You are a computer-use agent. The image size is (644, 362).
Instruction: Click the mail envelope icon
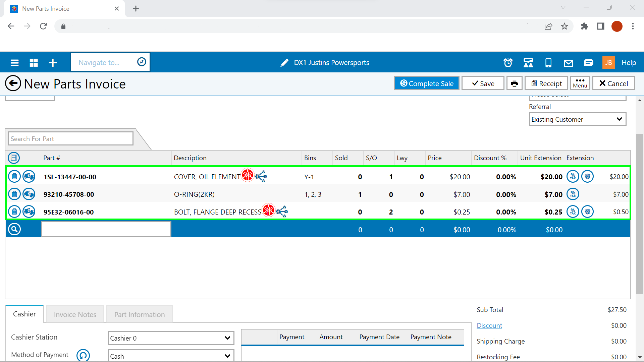click(568, 63)
